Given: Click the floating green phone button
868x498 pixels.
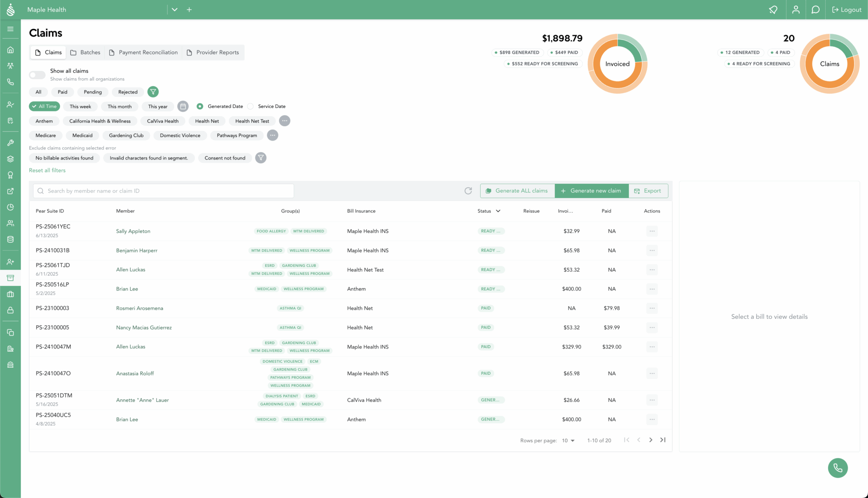Looking at the screenshot, I should (x=837, y=468).
